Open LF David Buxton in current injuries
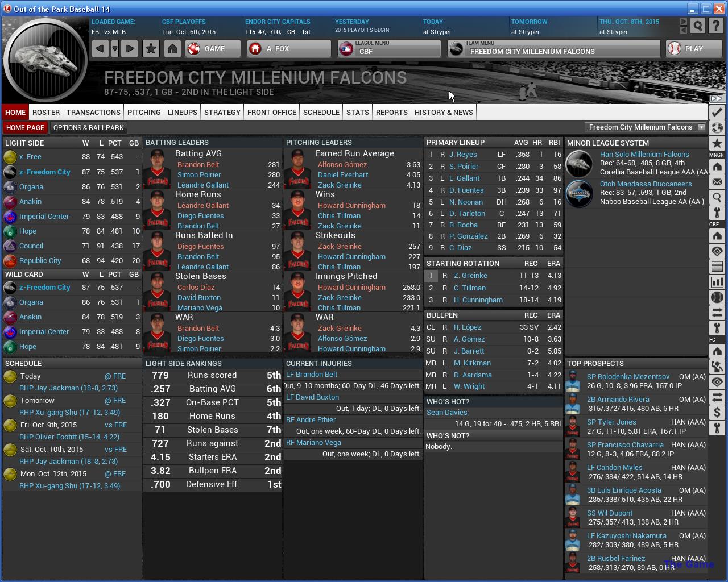 click(312, 397)
